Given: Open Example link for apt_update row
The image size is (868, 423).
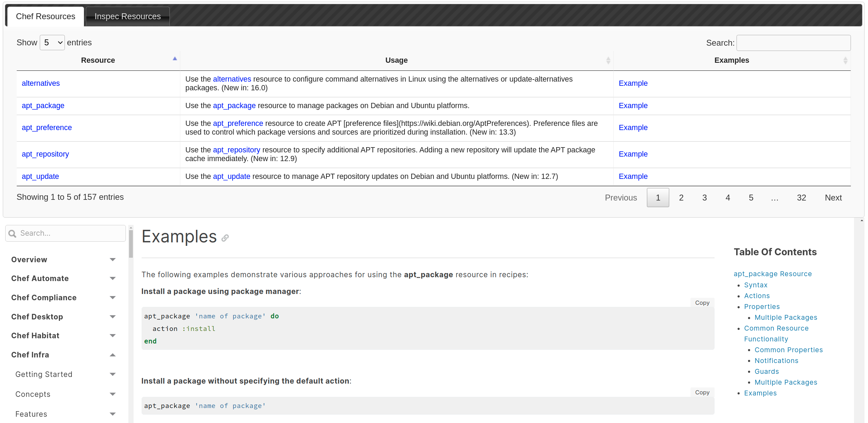Looking at the screenshot, I should pyautogui.click(x=633, y=176).
